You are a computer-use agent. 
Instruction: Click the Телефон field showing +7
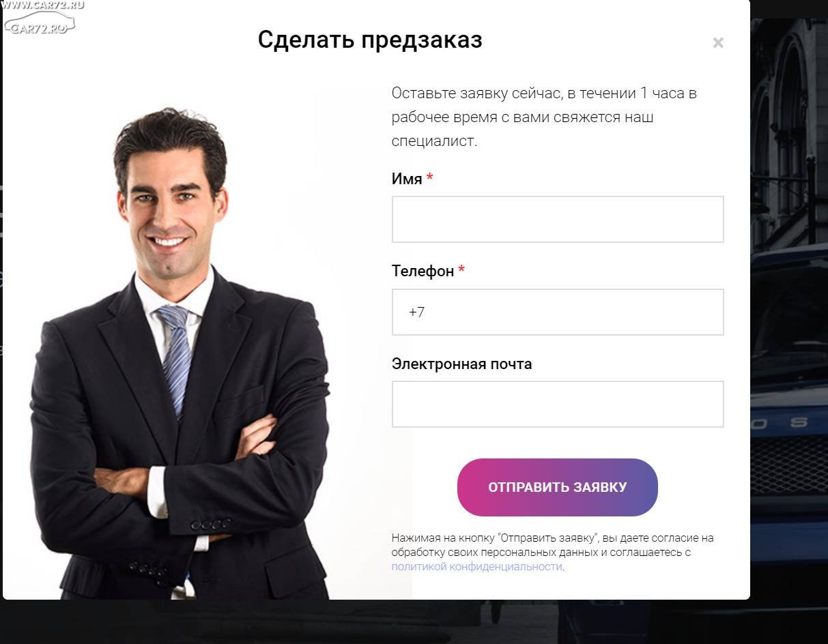coord(558,312)
